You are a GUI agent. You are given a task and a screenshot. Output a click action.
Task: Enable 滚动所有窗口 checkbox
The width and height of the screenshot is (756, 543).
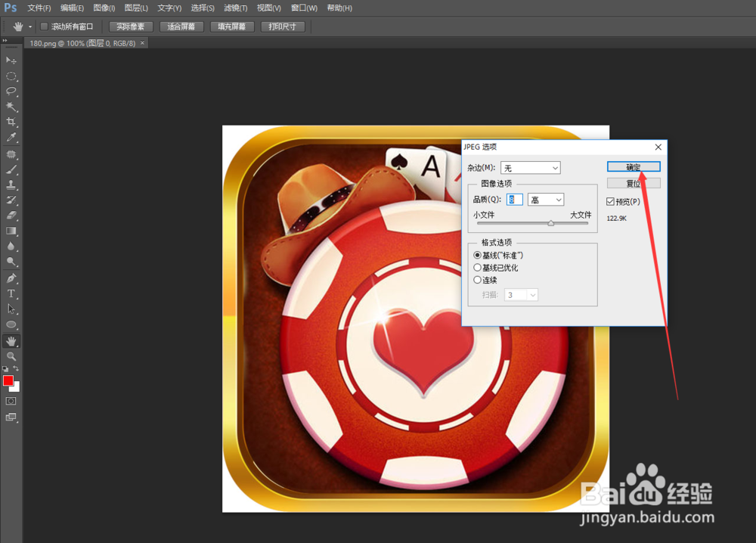coord(44,26)
